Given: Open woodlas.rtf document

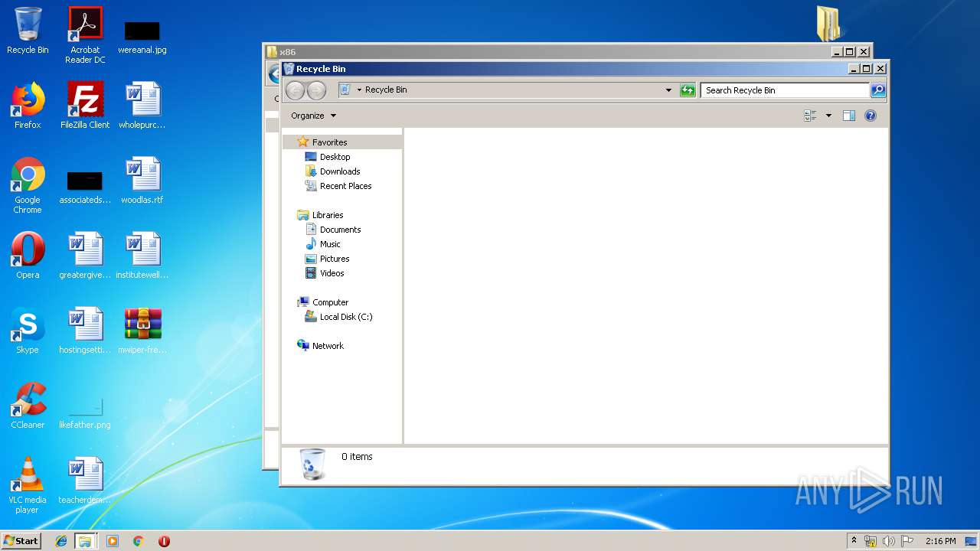Looking at the screenshot, I should [142, 181].
